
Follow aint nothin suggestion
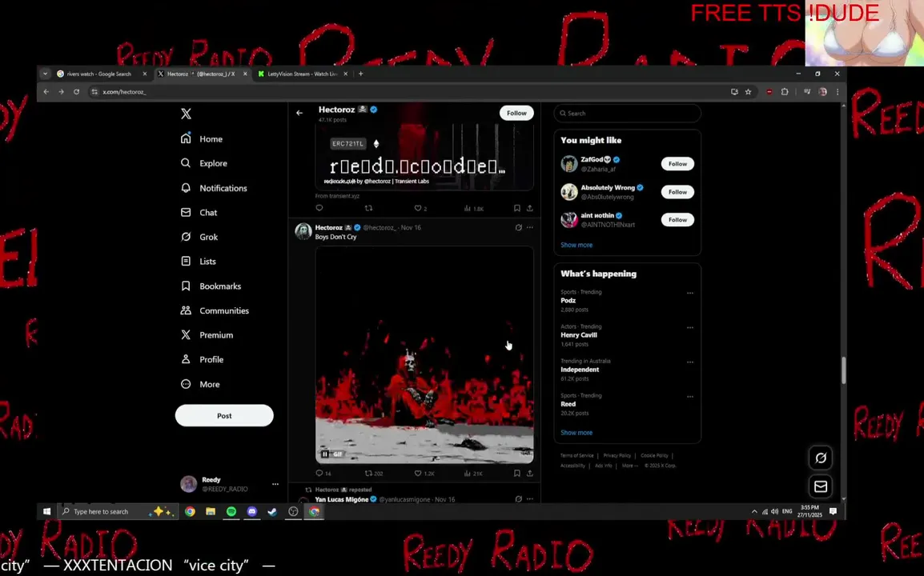(x=677, y=220)
